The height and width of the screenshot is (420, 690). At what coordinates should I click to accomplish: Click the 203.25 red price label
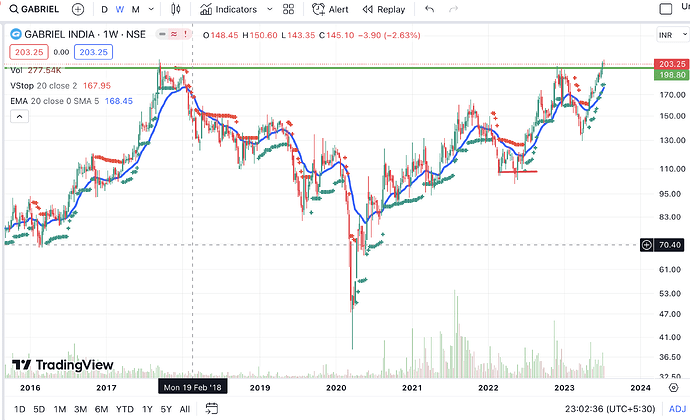[672, 64]
